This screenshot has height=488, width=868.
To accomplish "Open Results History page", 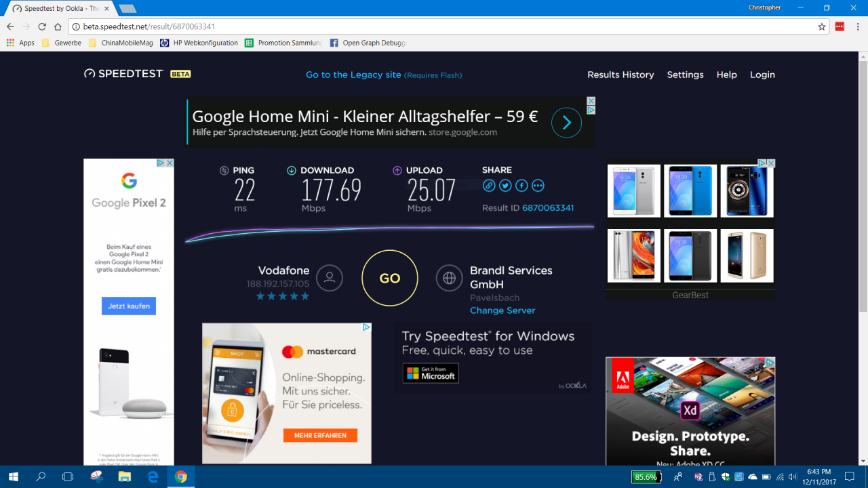I will (620, 75).
